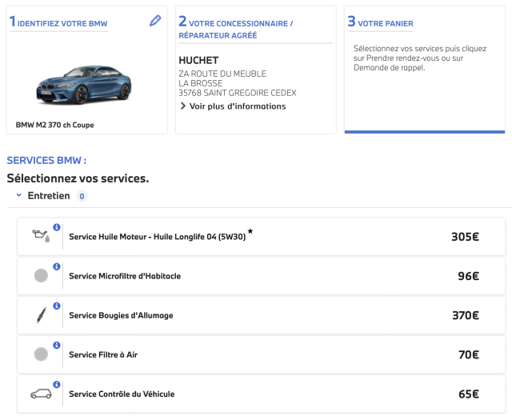The height and width of the screenshot is (420, 512).
Task: Open info icon for Service Contrôle du Véhicule
Action: (57, 385)
